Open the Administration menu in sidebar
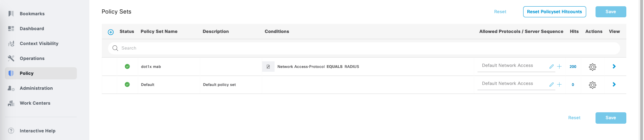644x140 pixels. 36,88
